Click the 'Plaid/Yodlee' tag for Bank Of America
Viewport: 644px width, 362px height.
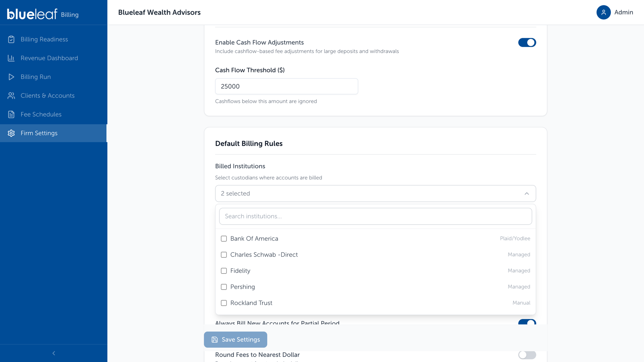515,239
